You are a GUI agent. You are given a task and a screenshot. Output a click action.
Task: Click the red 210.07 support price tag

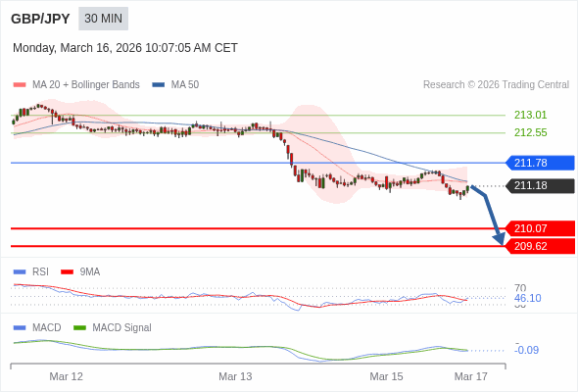click(540, 228)
